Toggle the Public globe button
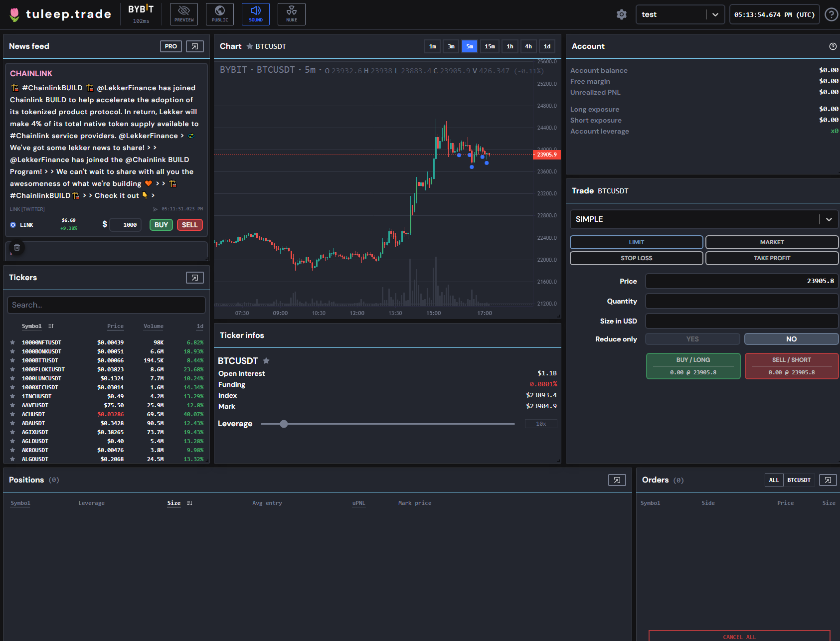Viewport: 840px width, 641px height. coord(220,14)
